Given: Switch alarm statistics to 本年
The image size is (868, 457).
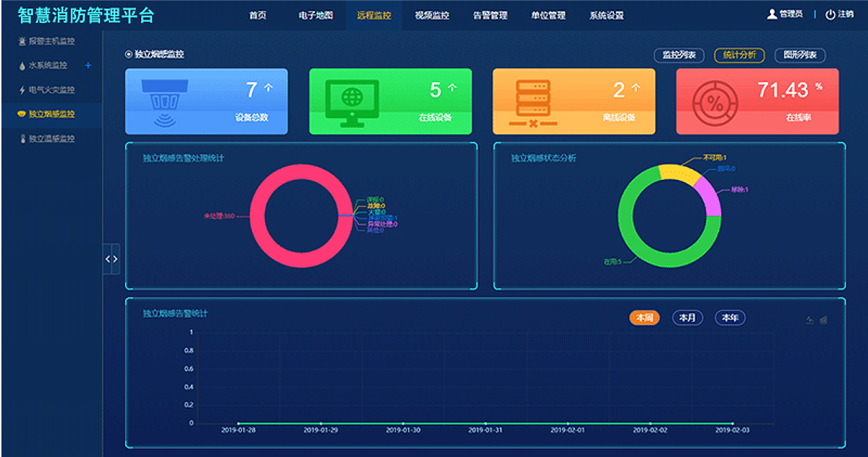Looking at the screenshot, I should click(730, 318).
